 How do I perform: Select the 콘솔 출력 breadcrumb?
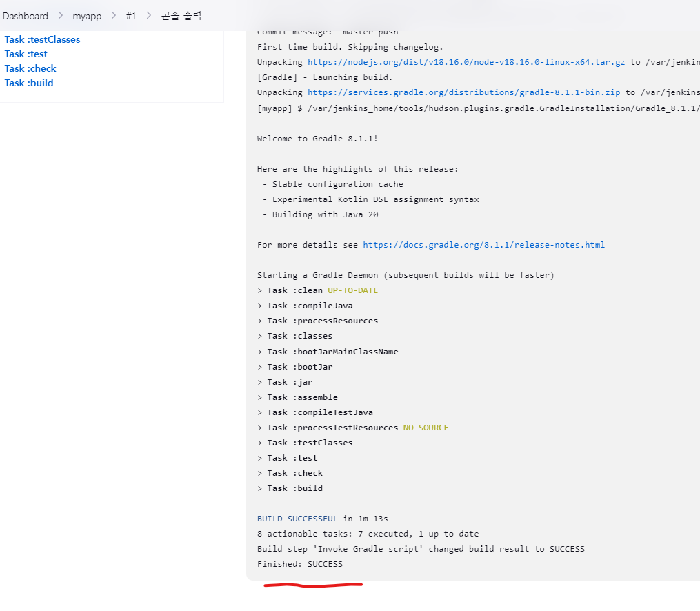tap(181, 16)
